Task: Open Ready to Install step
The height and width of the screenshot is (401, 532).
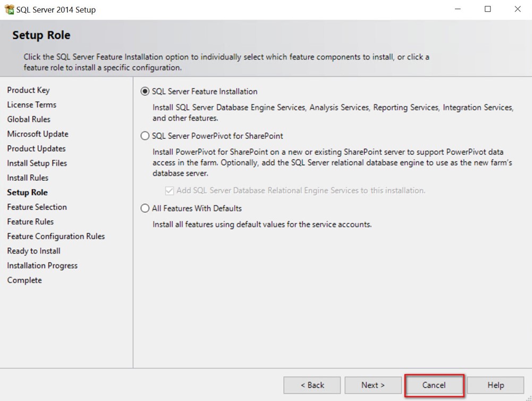Action: (33, 251)
